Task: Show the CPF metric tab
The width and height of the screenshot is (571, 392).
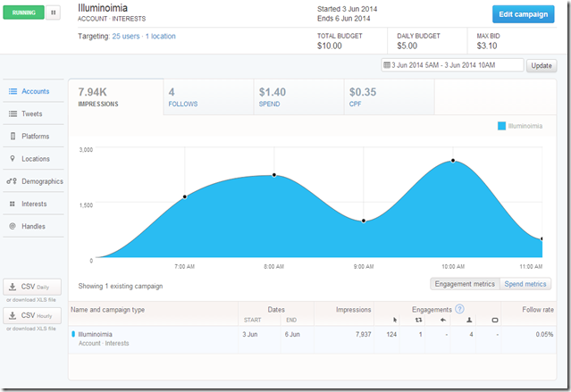Action: coord(388,96)
